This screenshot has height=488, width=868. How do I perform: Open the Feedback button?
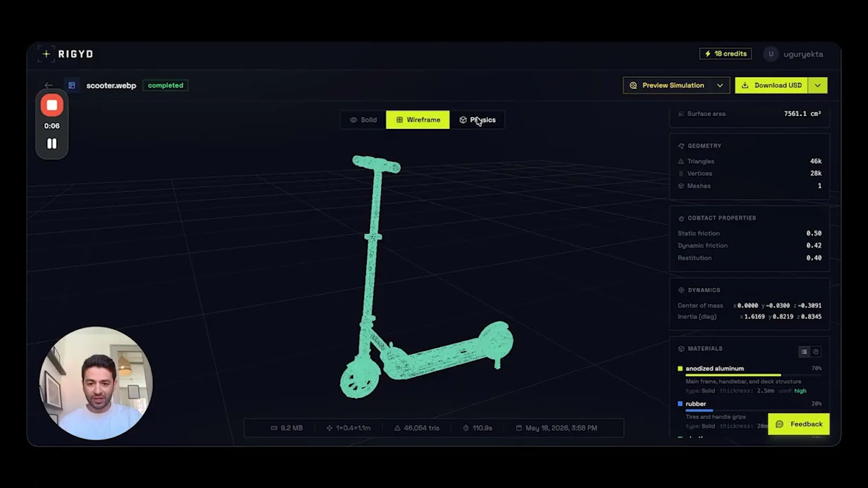point(799,424)
